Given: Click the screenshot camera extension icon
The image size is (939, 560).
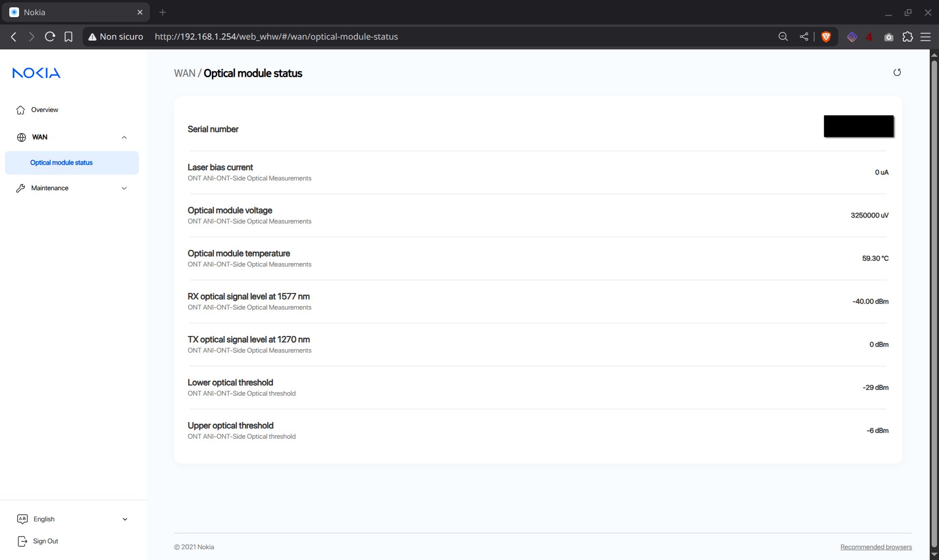Looking at the screenshot, I should coord(889,37).
